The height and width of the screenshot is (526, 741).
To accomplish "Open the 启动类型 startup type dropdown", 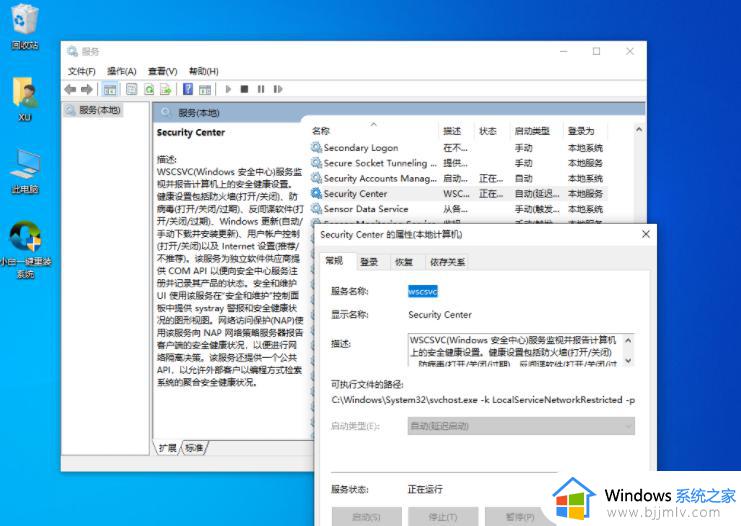I will [x=521, y=426].
